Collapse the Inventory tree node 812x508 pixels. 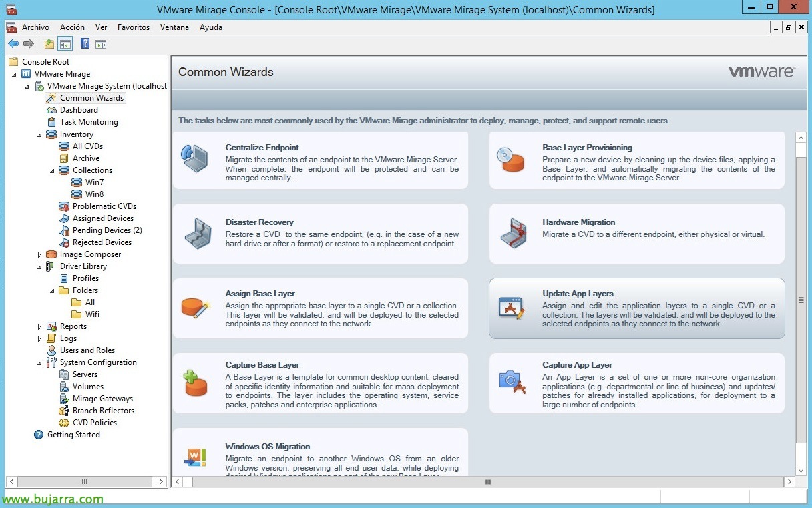click(40, 134)
